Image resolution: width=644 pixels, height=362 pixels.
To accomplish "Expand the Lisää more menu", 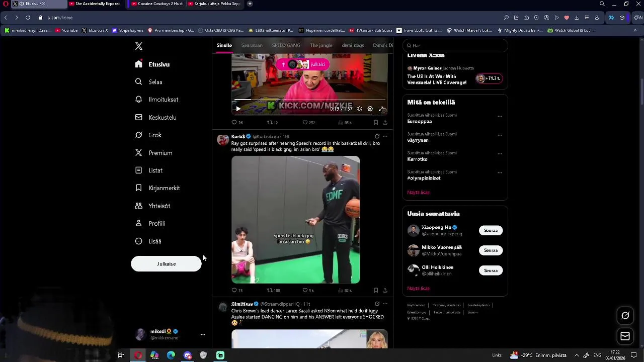I will [148, 241].
